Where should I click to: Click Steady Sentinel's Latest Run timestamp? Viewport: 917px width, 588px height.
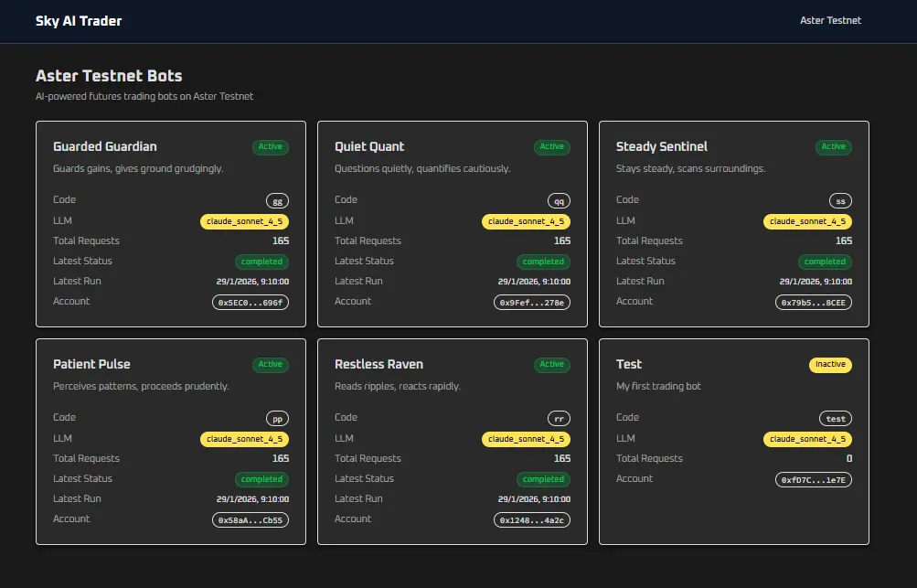click(x=816, y=282)
